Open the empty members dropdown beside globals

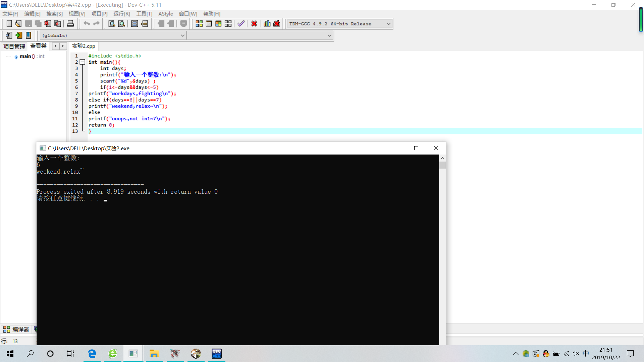(329, 36)
